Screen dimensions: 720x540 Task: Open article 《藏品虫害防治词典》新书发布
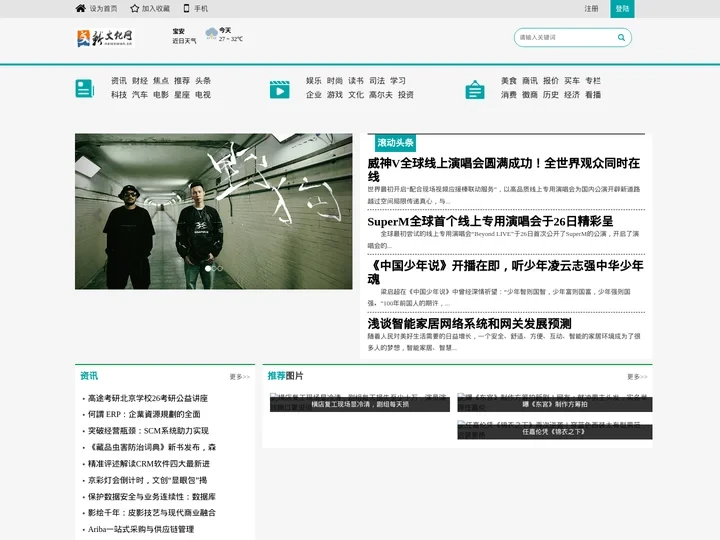pyautogui.click(x=152, y=447)
